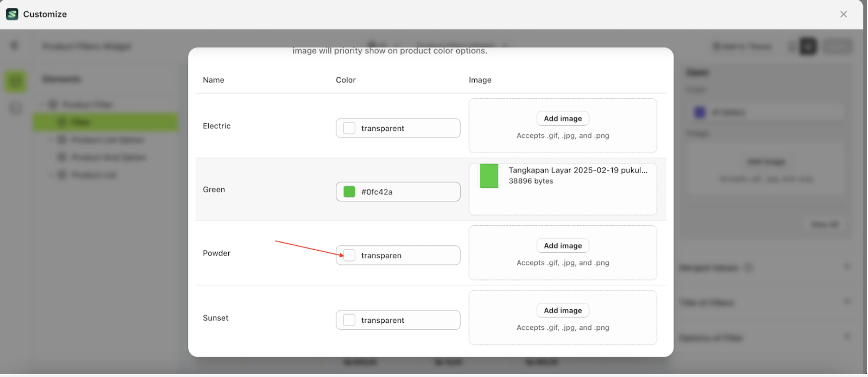Click Add image for the Electric color
Screen dimensions: 868x377
(x=562, y=118)
